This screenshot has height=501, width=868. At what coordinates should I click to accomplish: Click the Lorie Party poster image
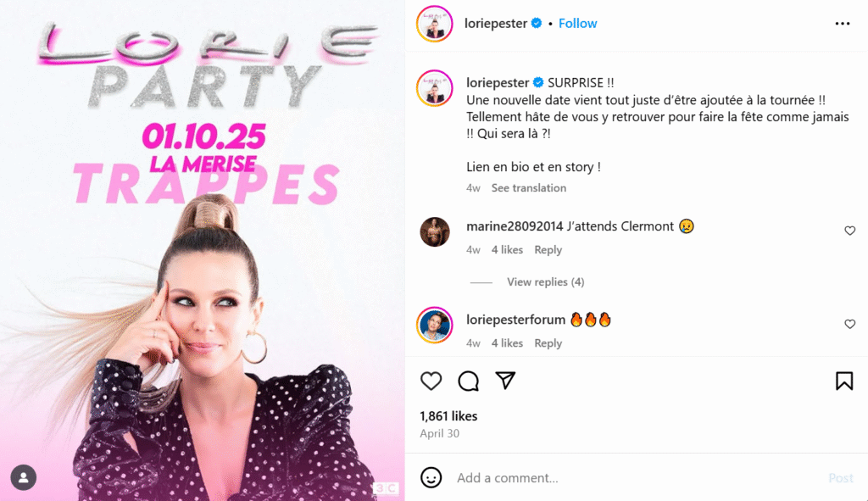[x=203, y=250]
